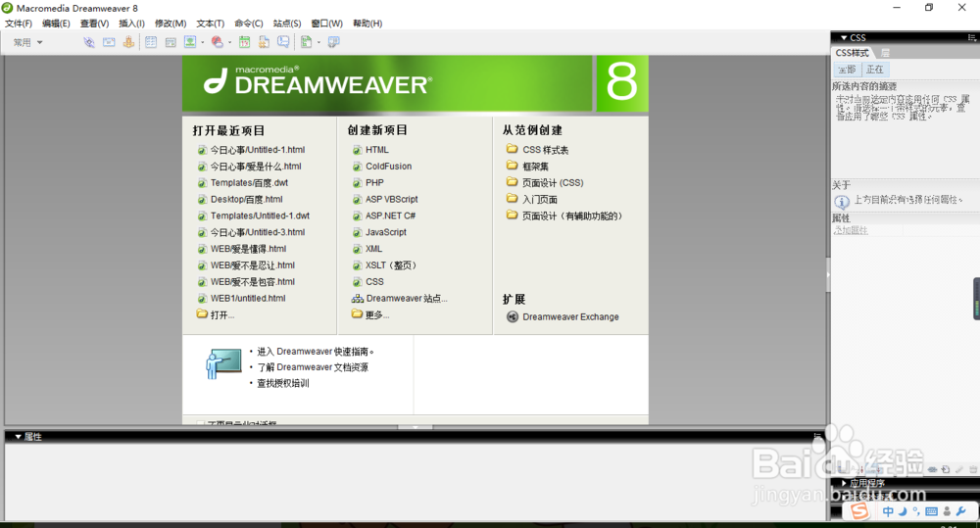
Task: Click the Insert Div Tag icon
Action: click(x=171, y=42)
